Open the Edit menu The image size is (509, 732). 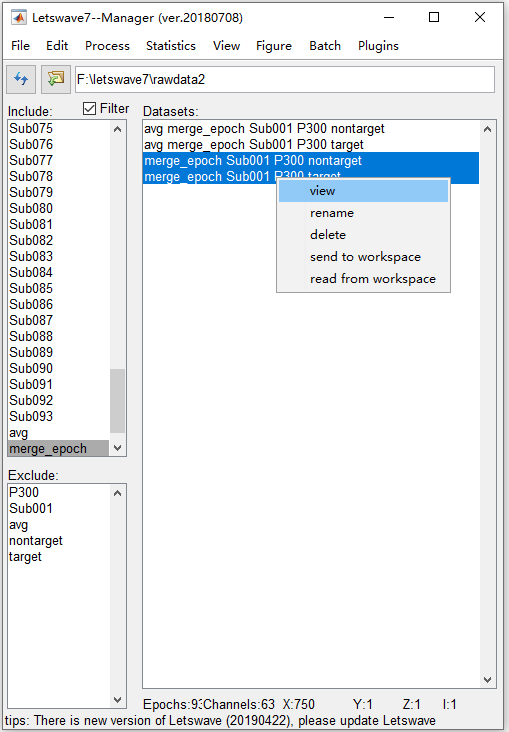tap(57, 46)
